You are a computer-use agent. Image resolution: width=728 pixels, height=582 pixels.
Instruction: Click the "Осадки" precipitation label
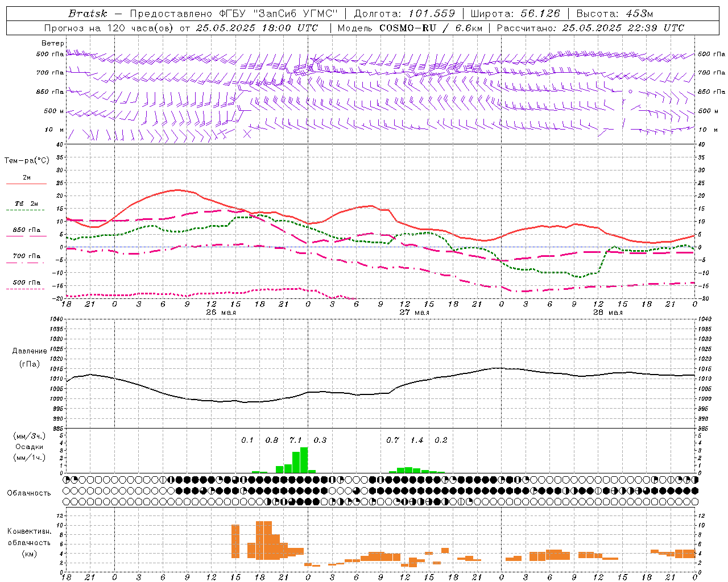click(29, 447)
